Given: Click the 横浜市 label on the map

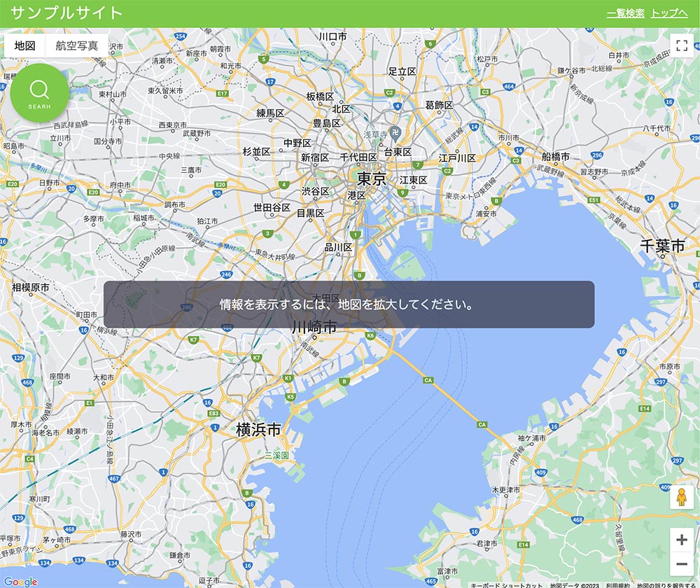Looking at the screenshot, I should tap(258, 430).
